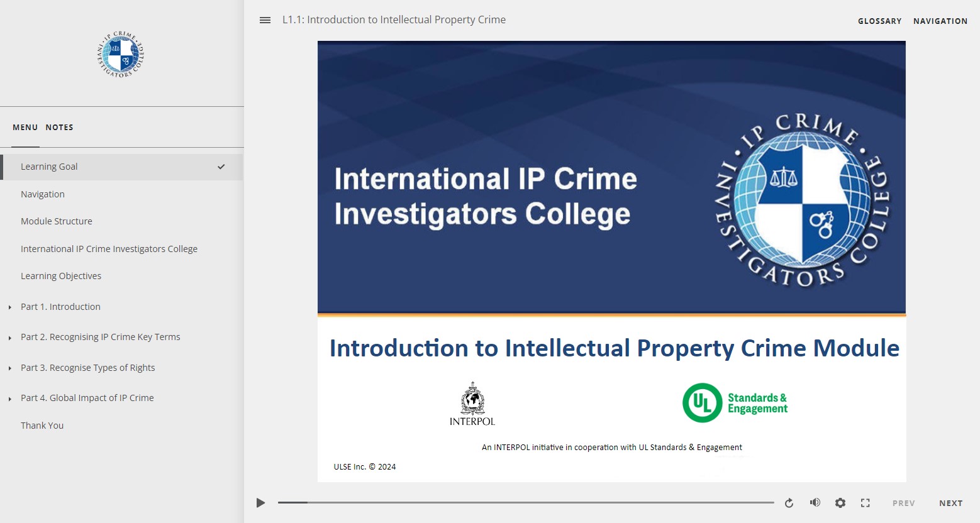
Task: Select the Learning Goal menu item
Action: pyautogui.click(x=121, y=167)
